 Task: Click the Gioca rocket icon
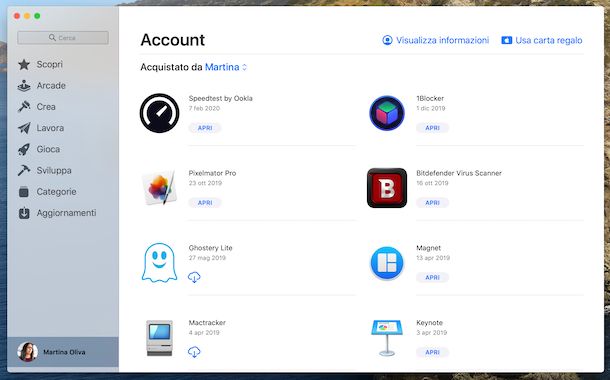pyautogui.click(x=24, y=149)
